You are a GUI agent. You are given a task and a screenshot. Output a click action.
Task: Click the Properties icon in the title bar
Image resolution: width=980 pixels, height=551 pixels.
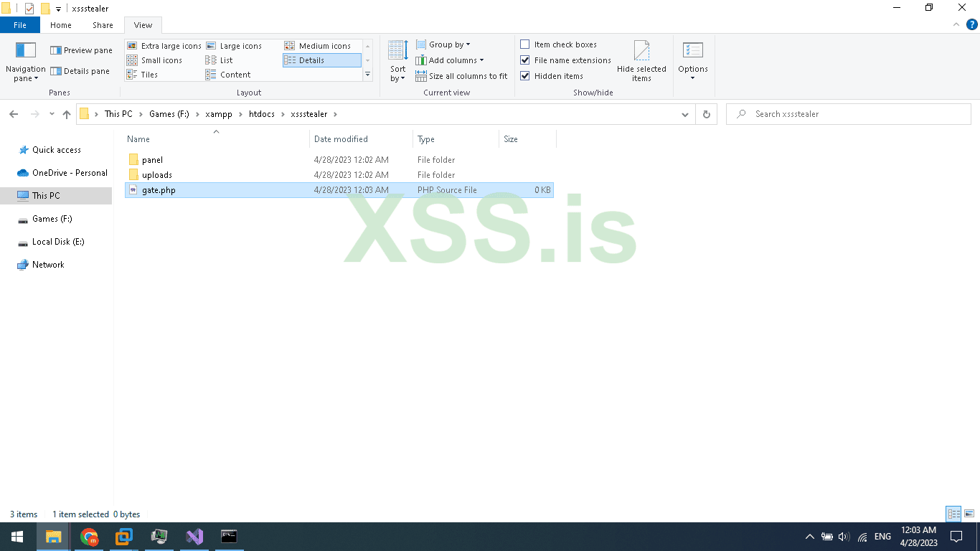(29, 9)
